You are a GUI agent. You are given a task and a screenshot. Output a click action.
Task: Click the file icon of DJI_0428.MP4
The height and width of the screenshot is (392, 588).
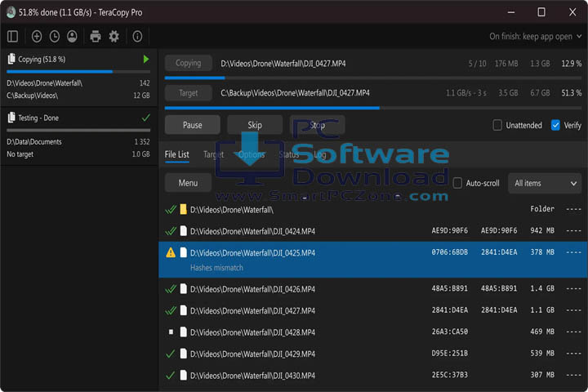tap(184, 332)
